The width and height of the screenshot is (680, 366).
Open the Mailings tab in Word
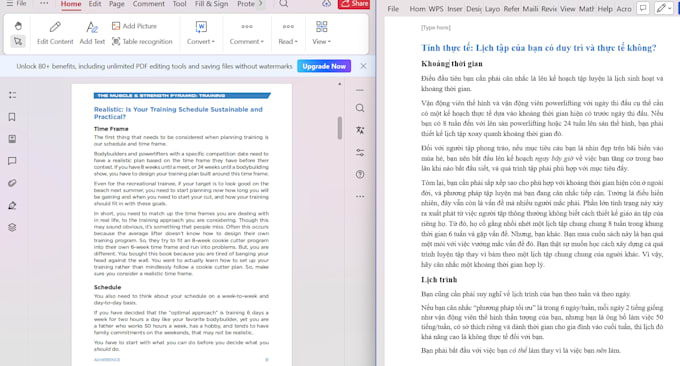530,9
